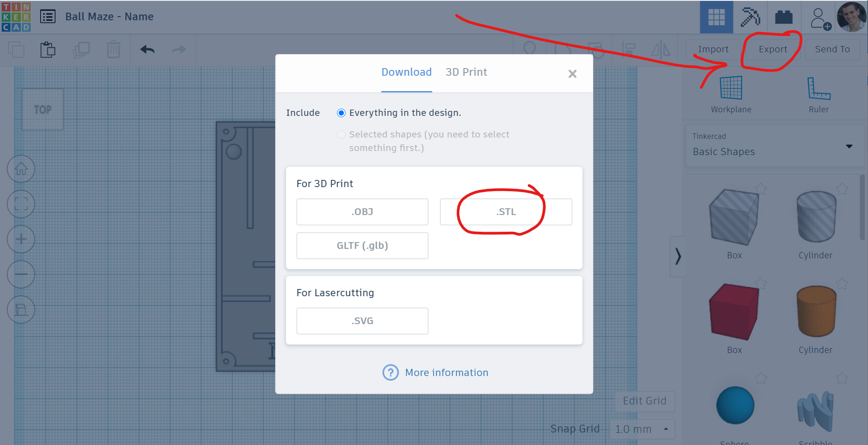Undo the last action
This screenshot has width=868, height=445.
tap(147, 50)
